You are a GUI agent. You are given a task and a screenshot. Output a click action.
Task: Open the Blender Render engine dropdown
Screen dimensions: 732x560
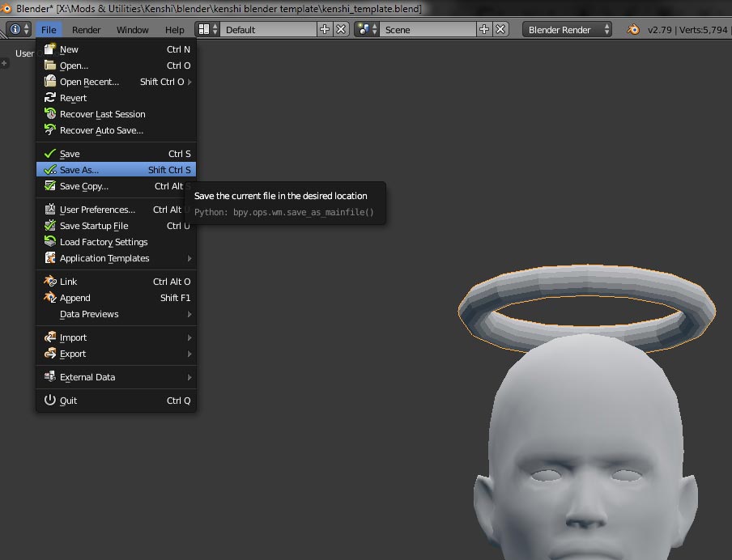[x=568, y=29]
